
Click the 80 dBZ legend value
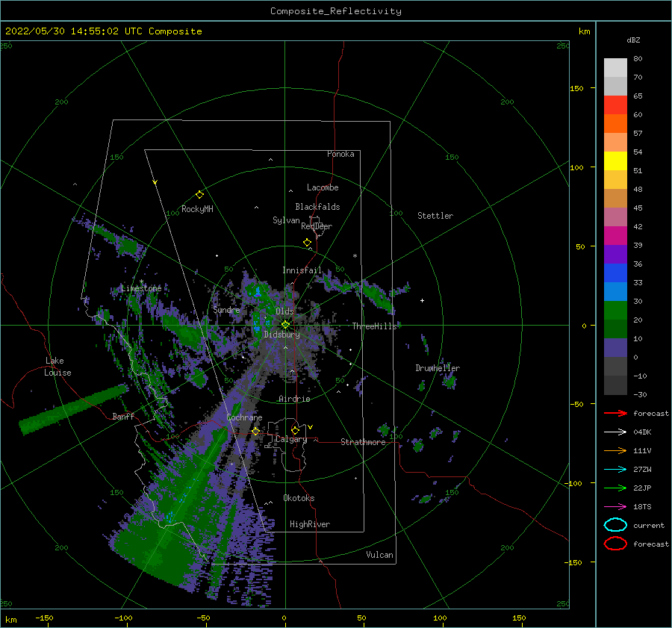[x=638, y=59]
